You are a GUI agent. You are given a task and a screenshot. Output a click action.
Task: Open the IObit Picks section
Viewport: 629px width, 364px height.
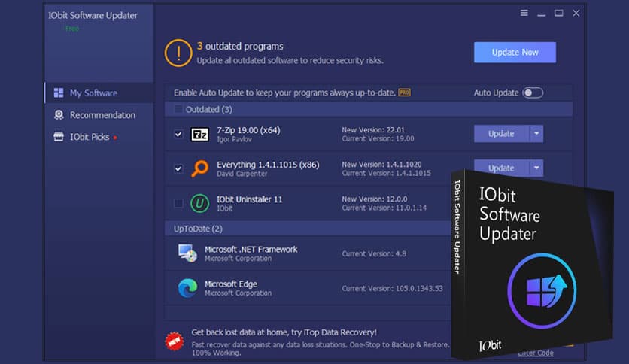(x=99, y=137)
